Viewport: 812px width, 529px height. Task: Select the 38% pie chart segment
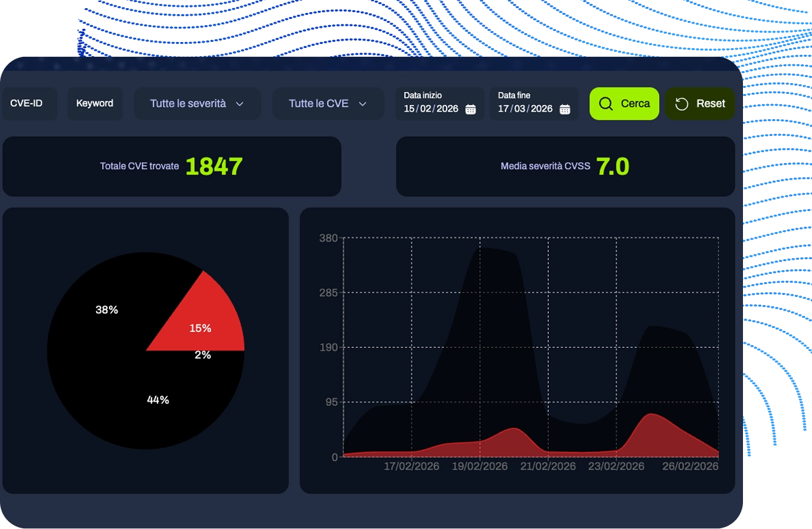tap(107, 310)
